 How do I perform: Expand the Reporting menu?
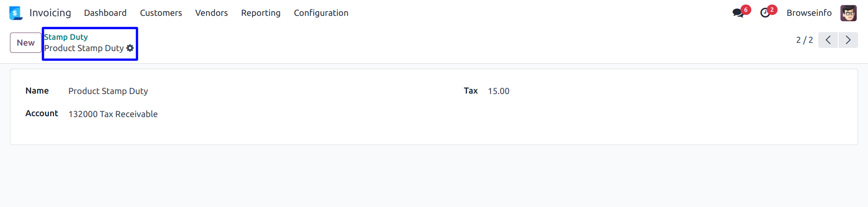[261, 13]
